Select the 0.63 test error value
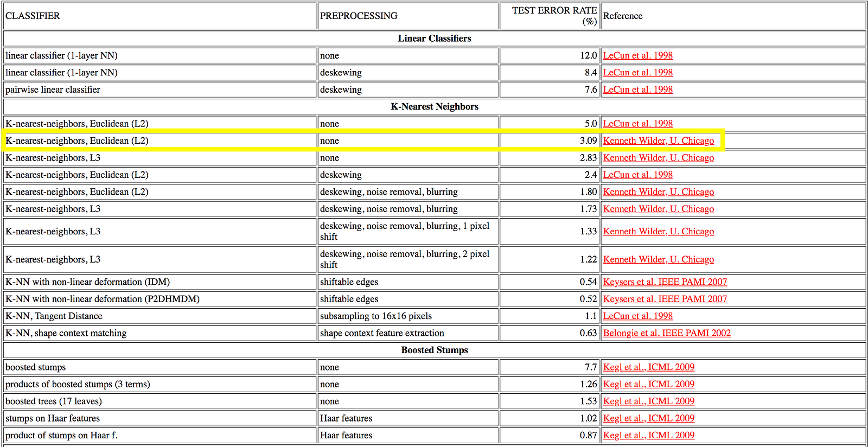This screenshot has height=447, width=868. pyautogui.click(x=588, y=333)
